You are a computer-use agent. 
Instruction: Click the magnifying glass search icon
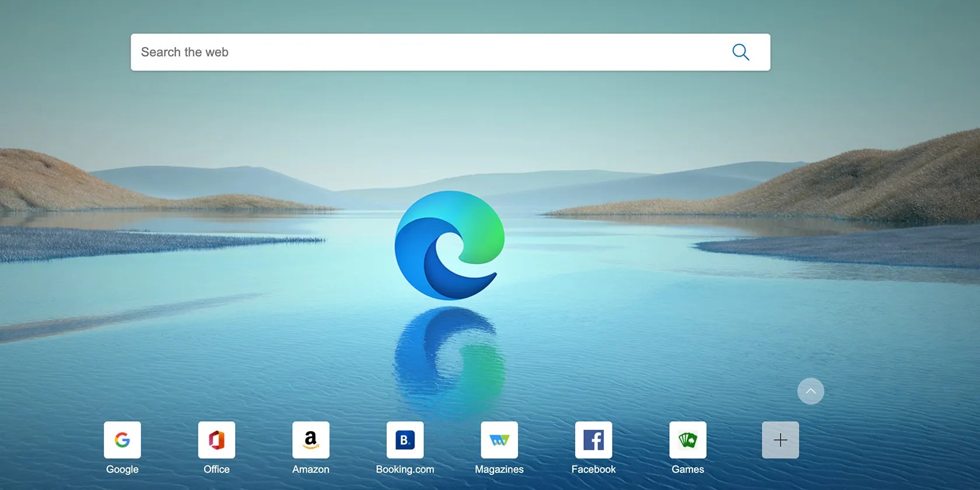[741, 52]
